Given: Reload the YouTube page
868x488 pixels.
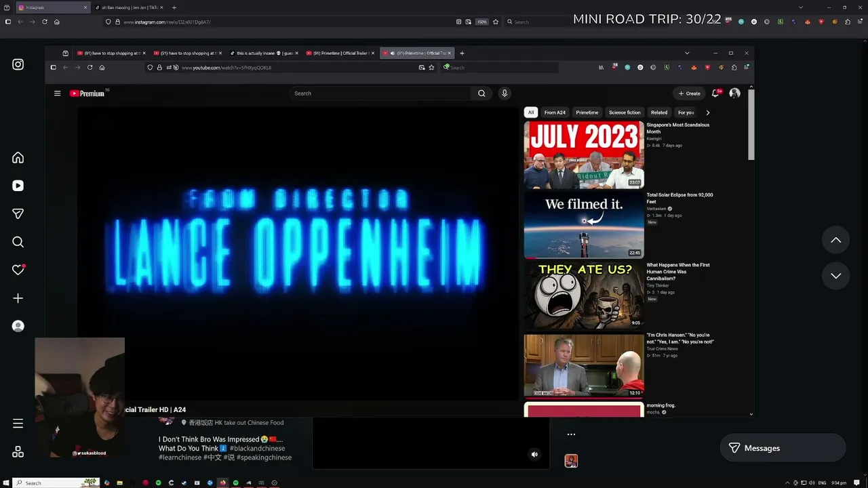Looking at the screenshot, I should tap(90, 68).
